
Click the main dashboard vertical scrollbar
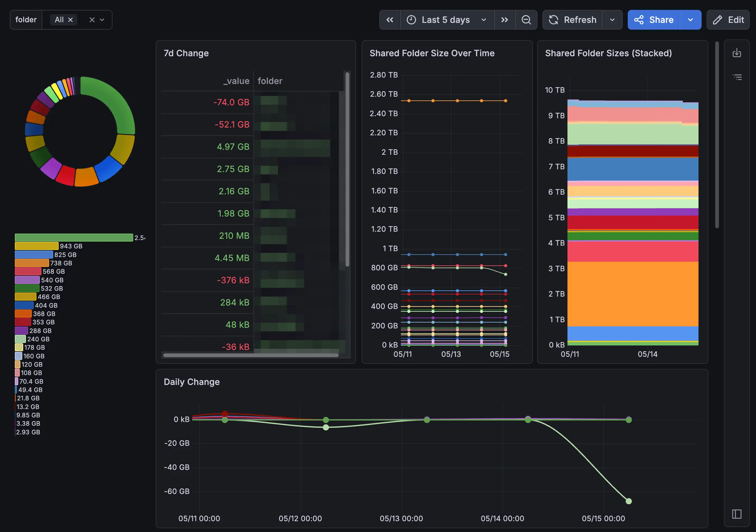click(x=717, y=135)
